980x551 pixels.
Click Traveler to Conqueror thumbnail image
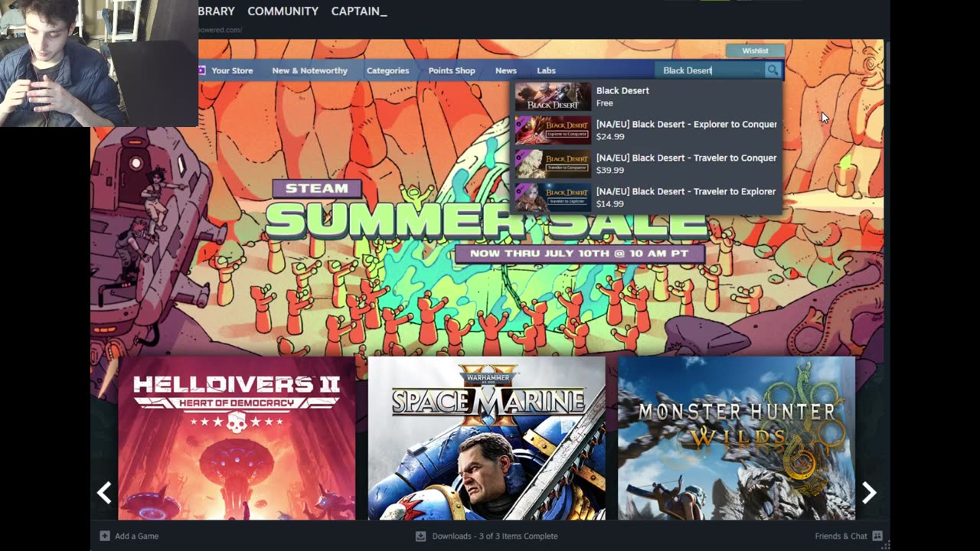pyautogui.click(x=553, y=164)
